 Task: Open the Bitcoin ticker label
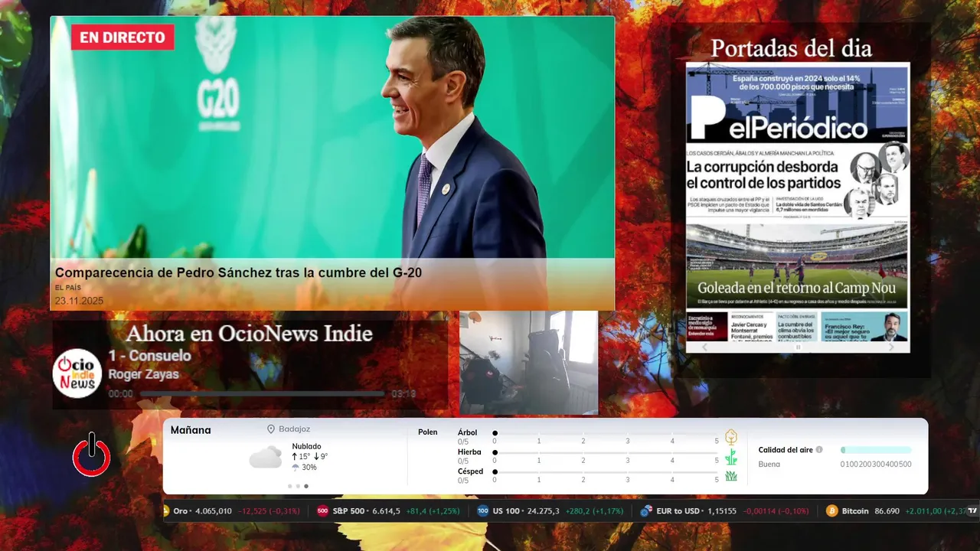[855, 511]
